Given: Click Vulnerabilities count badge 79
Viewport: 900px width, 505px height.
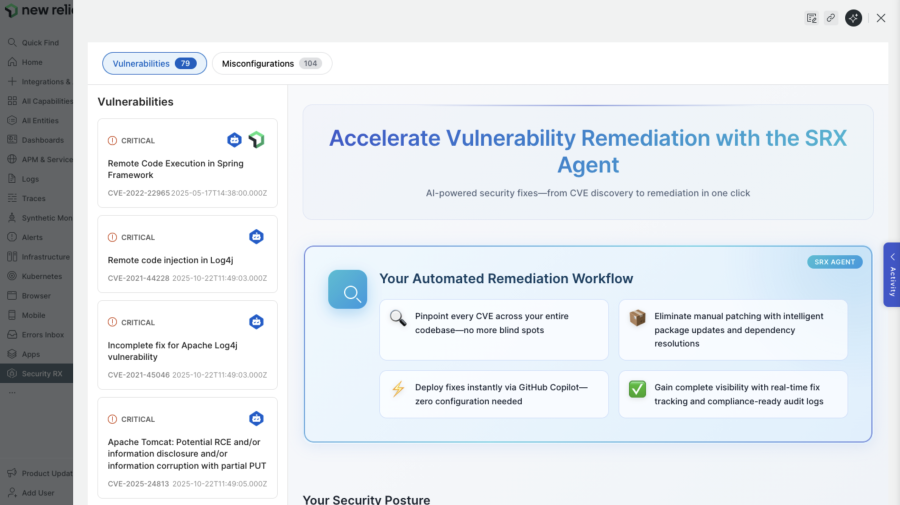Looking at the screenshot, I should pos(185,64).
